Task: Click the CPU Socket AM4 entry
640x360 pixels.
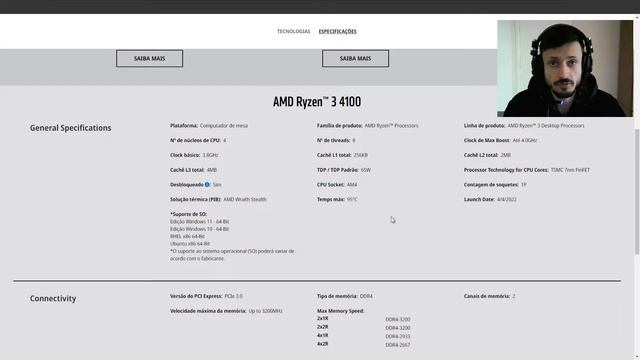Action: coord(337,184)
